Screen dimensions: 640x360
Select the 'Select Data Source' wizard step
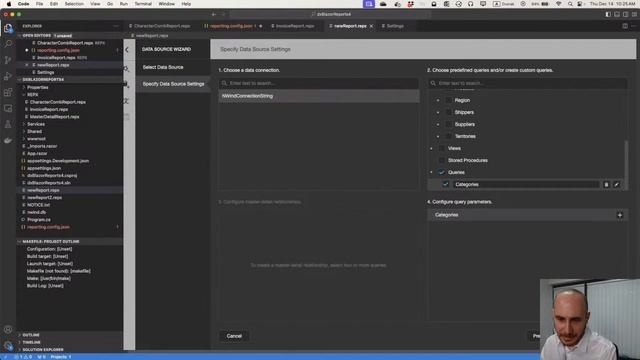coord(173,67)
